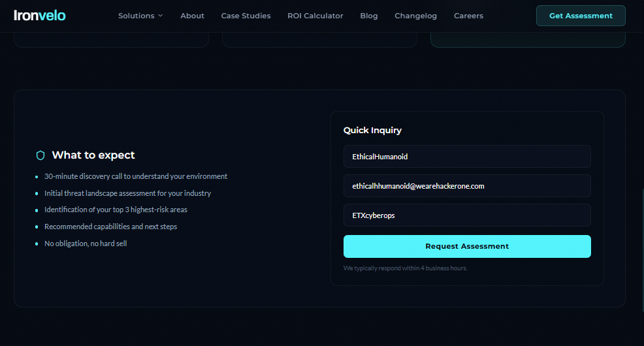This screenshot has width=644, height=346.
Task: Click Identification of top 3 highest-risk areas
Action: tap(116, 210)
